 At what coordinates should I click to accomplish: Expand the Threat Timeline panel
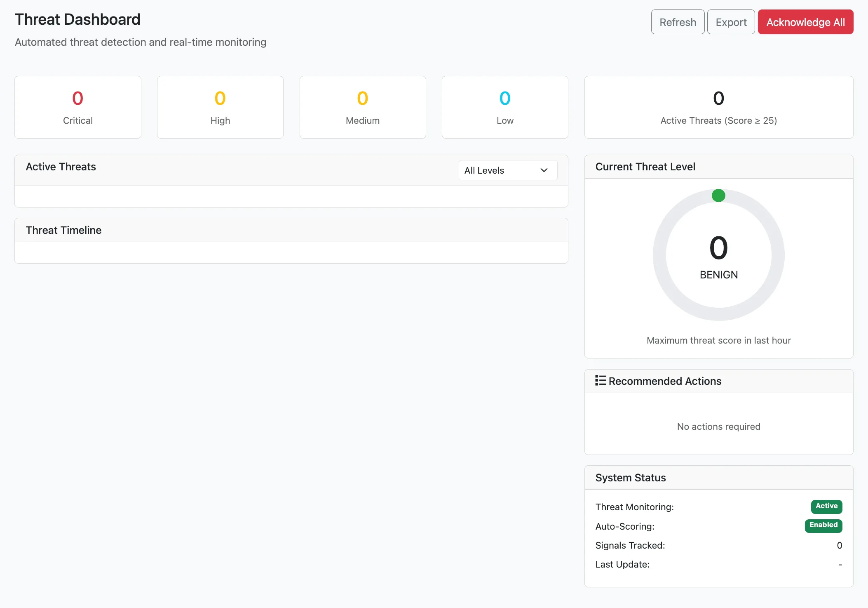click(63, 230)
